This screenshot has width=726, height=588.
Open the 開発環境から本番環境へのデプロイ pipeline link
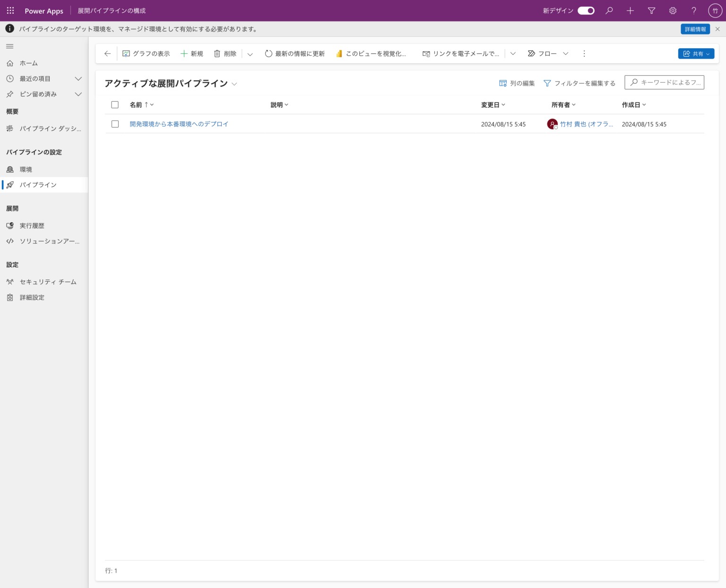(x=179, y=124)
